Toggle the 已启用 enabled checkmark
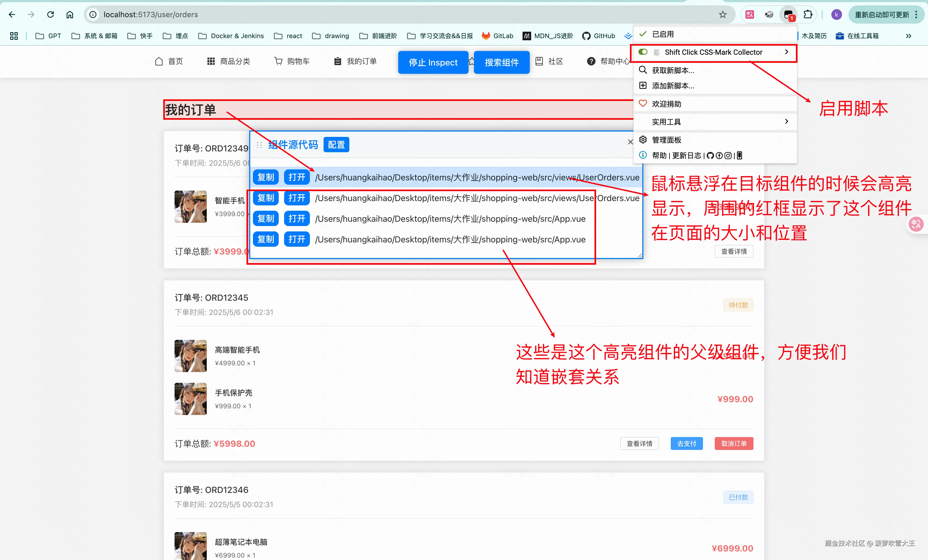Image resolution: width=928 pixels, height=560 pixels. 643,34
